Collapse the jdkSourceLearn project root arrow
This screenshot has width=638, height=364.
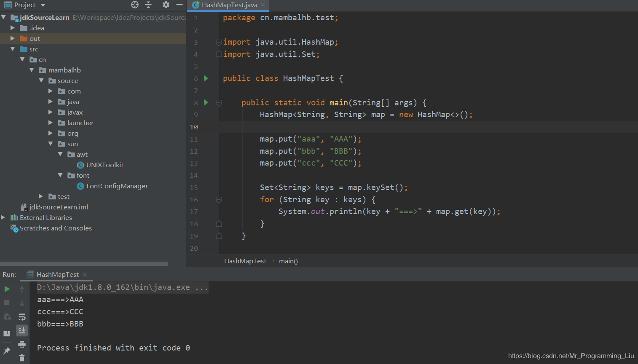click(4, 17)
